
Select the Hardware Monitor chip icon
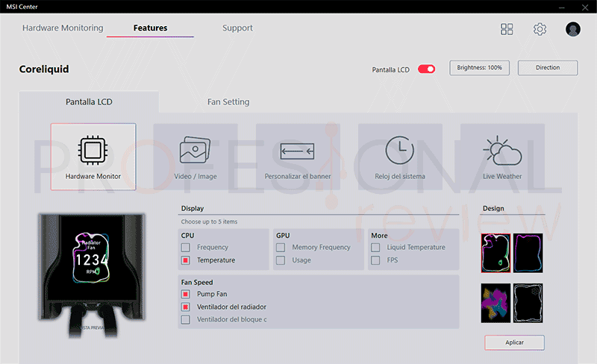tap(93, 151)
